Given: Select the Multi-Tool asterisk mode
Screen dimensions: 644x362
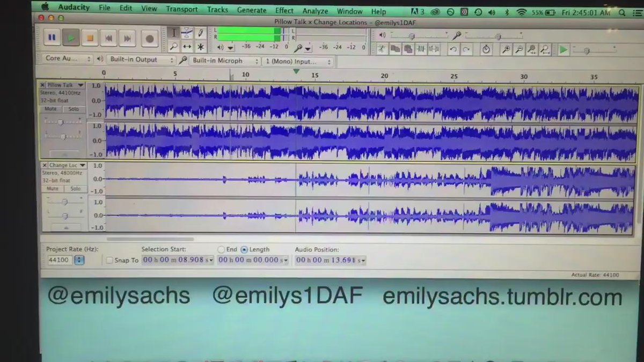Looking at the screenshot, I should tap(200, 47).
